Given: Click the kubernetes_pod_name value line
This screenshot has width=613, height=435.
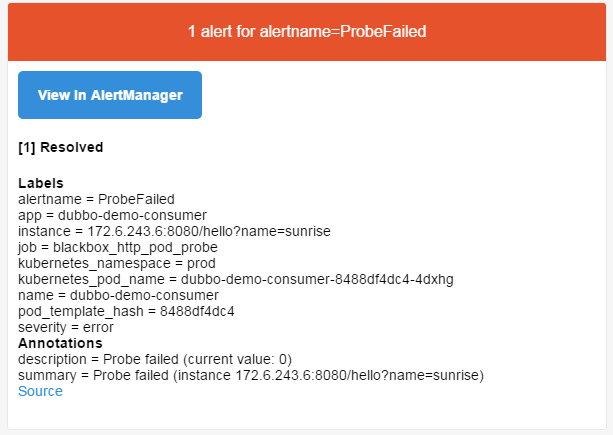Looking at the screenshot, I should click(236, 279).
